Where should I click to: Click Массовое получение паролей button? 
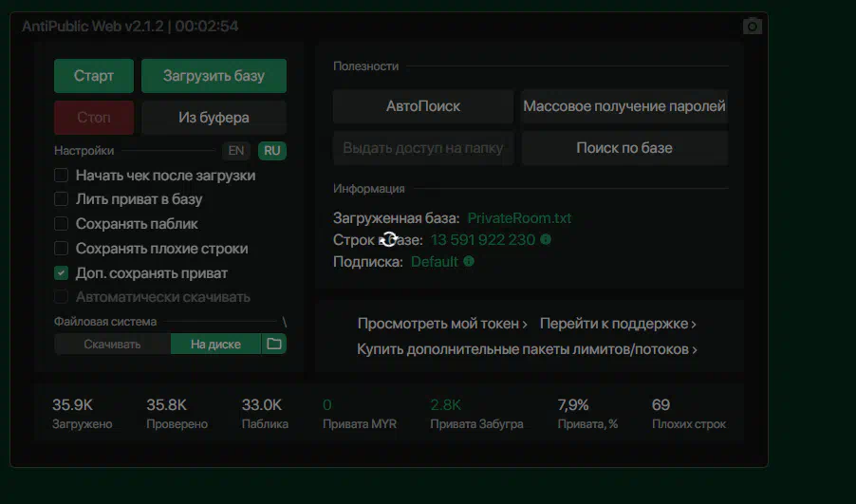pos(624,106)
